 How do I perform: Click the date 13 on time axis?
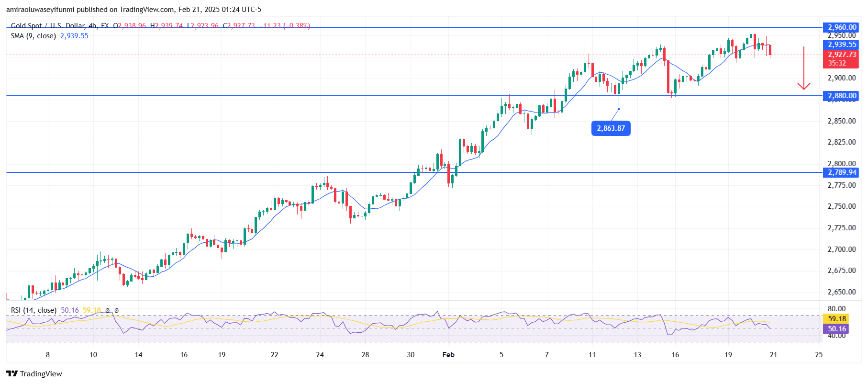click(x=637, y=355)
